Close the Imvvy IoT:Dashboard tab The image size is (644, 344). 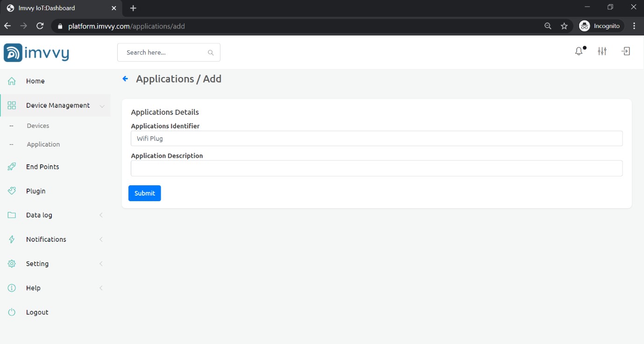click(x=114, y=8)
